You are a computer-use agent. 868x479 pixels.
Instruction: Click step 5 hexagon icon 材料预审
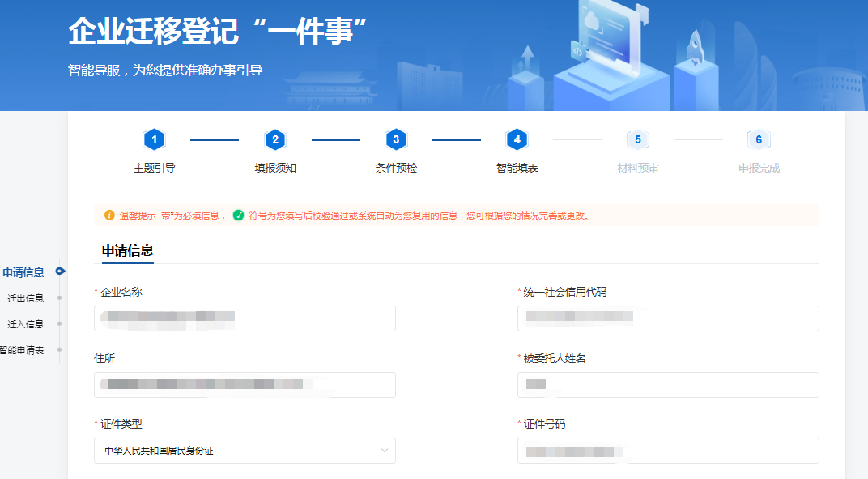tap(638, 139)
